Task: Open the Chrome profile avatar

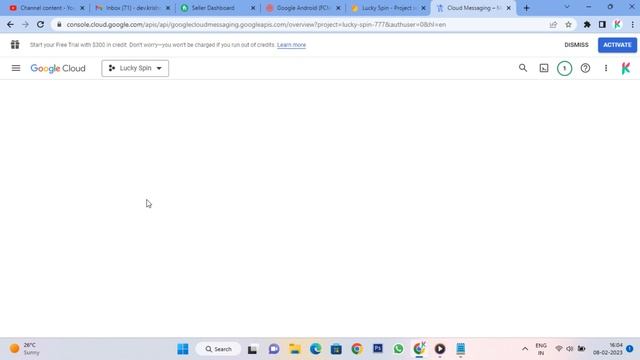Action: 618,24
